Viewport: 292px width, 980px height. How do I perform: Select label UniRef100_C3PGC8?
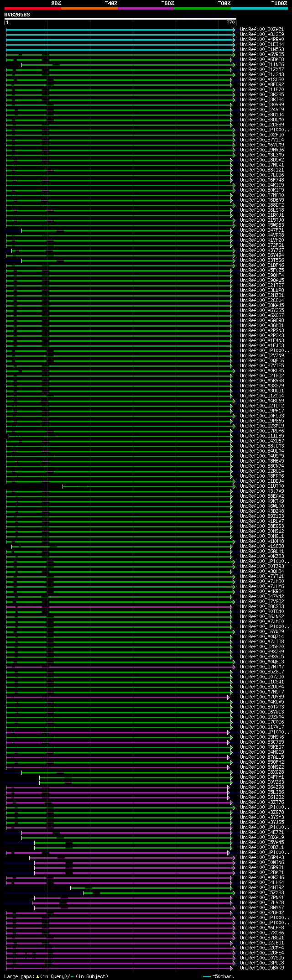[x=262, y=963]
